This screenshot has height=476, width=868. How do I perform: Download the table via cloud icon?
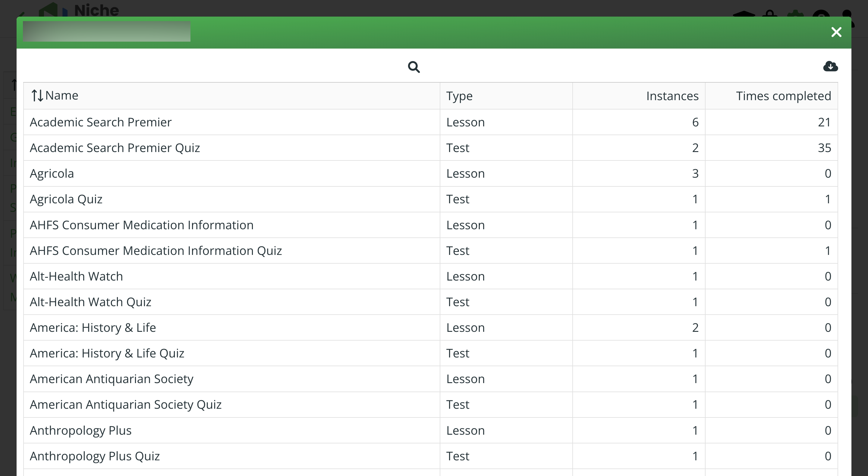(x=830, y=66)
